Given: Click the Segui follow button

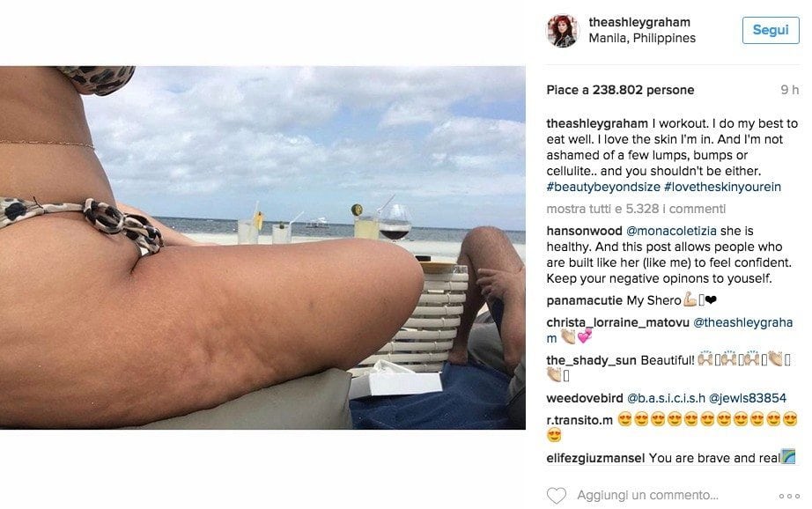Looking at the screenshot, I should 770,30.
